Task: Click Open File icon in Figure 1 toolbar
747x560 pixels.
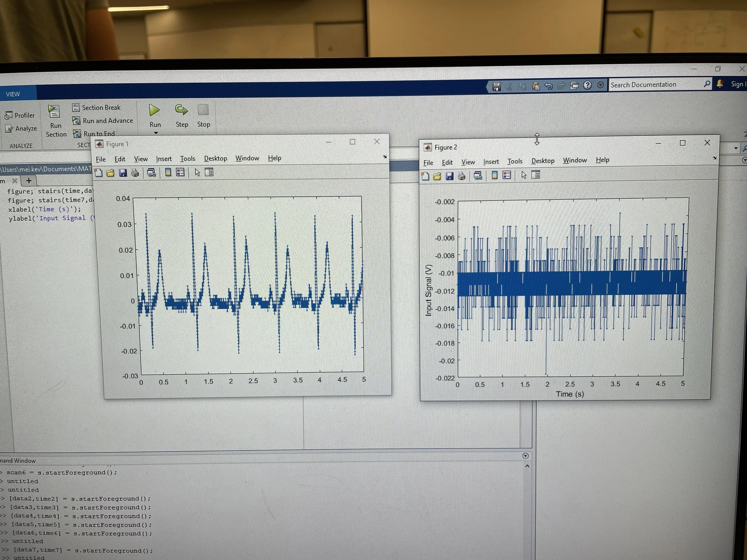Action: click(110, 173)
